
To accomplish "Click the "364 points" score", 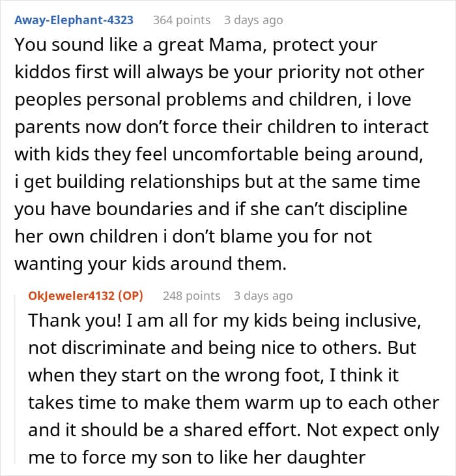I will pyautogui.click(x=182, y=20).
